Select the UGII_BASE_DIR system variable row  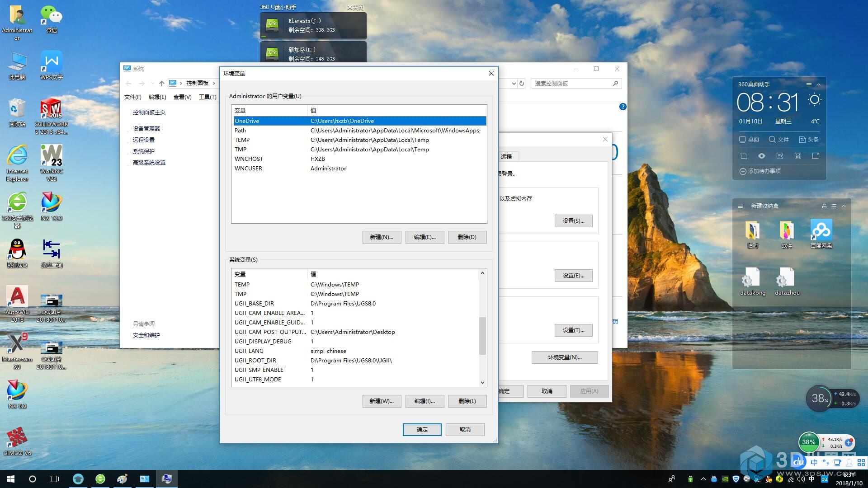pyautogui.click(x=355, y=304)
